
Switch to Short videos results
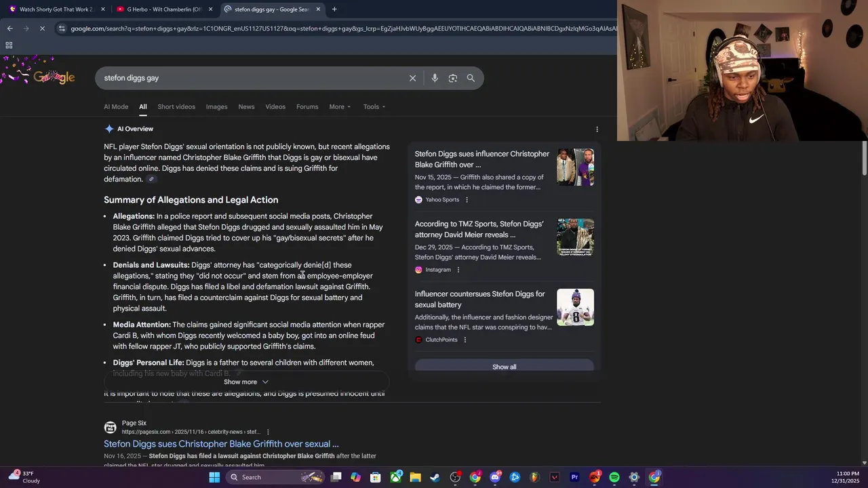tap(176, 106)
